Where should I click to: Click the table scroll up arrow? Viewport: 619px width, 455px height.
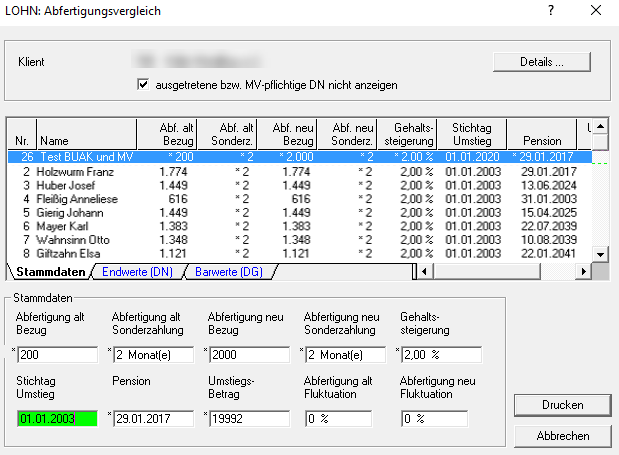[600, 127]
